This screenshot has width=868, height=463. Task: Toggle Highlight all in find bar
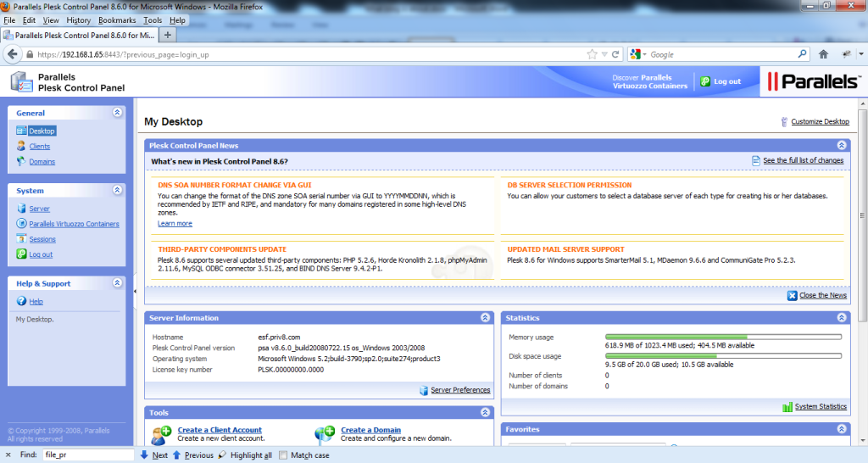tap(245, 455)
